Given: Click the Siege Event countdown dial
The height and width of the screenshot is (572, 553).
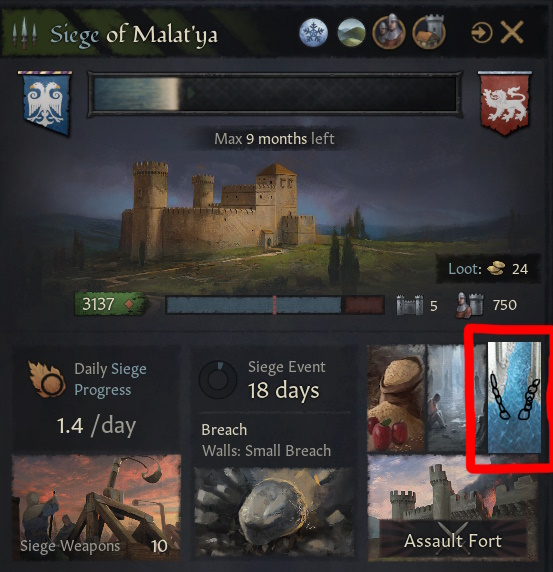Looking at the screenshot, I should coord(218,380).
